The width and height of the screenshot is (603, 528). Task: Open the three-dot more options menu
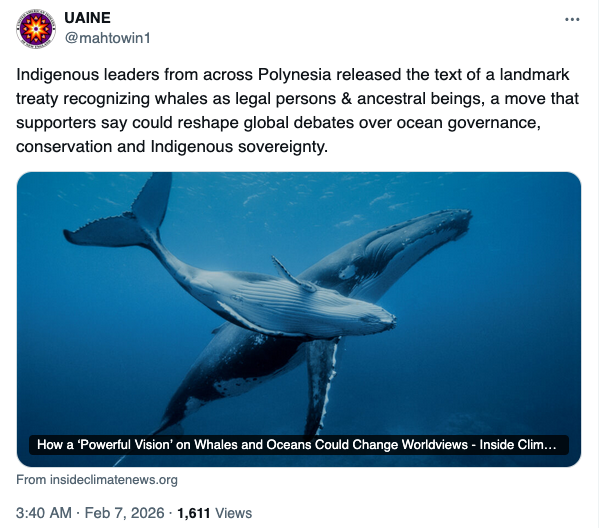coord(572,20)
